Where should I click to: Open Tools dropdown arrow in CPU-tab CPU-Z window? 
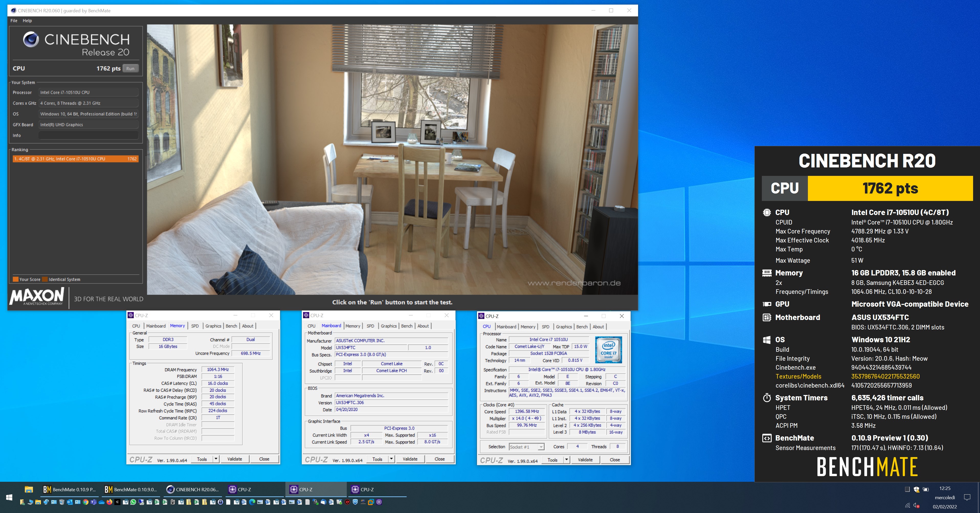tap(566, 460)
